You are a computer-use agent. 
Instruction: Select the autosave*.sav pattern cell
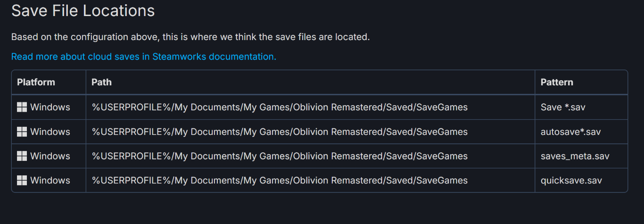[570, 132]
